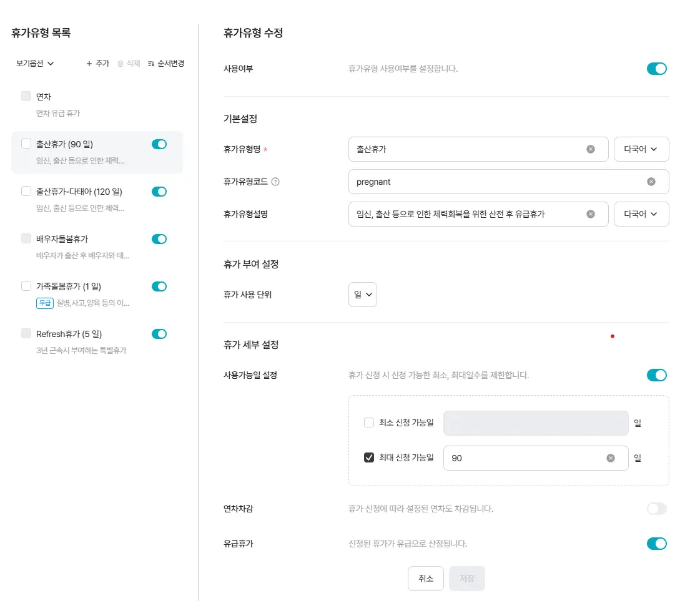
Task: Toggle off the 사용여부 switch
Action: 657,69
